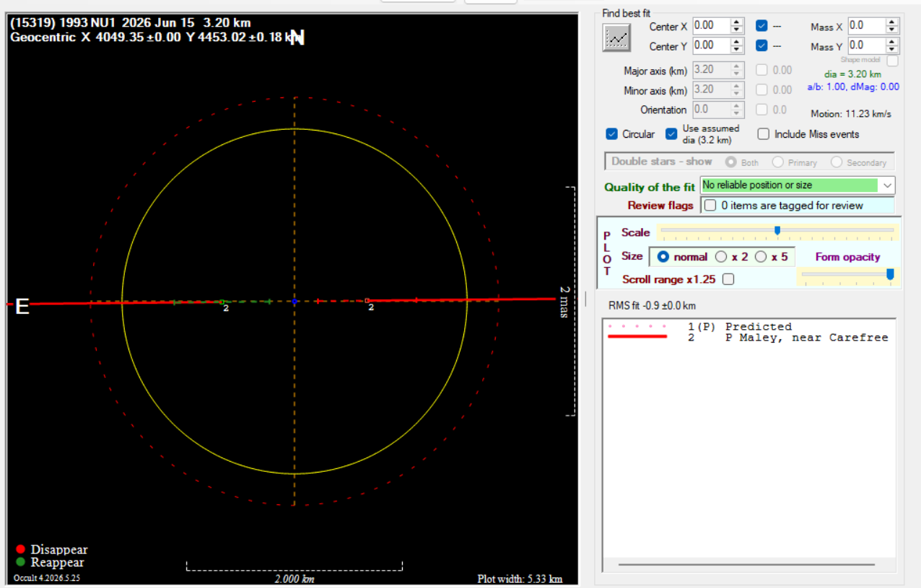This screenshot has width=921, height=588.
Task: Increase Mass X with its up arrow
Action: coord(892,22)
